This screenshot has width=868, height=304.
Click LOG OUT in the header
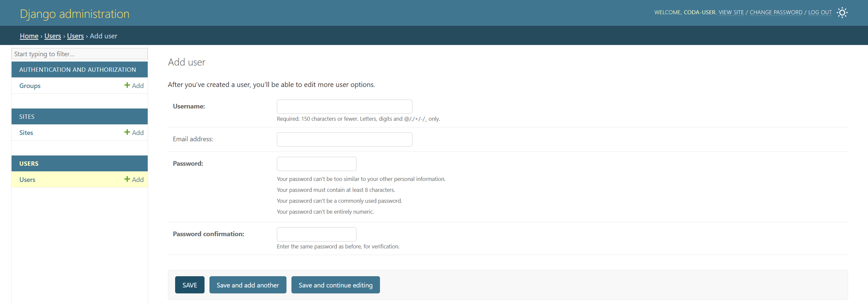point(819,13)
